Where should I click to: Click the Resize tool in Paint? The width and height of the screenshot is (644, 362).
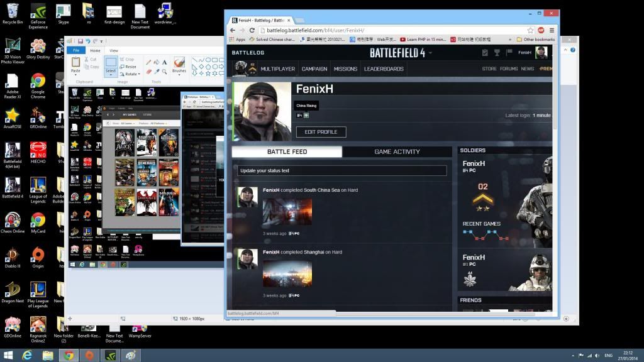point(128,67)
